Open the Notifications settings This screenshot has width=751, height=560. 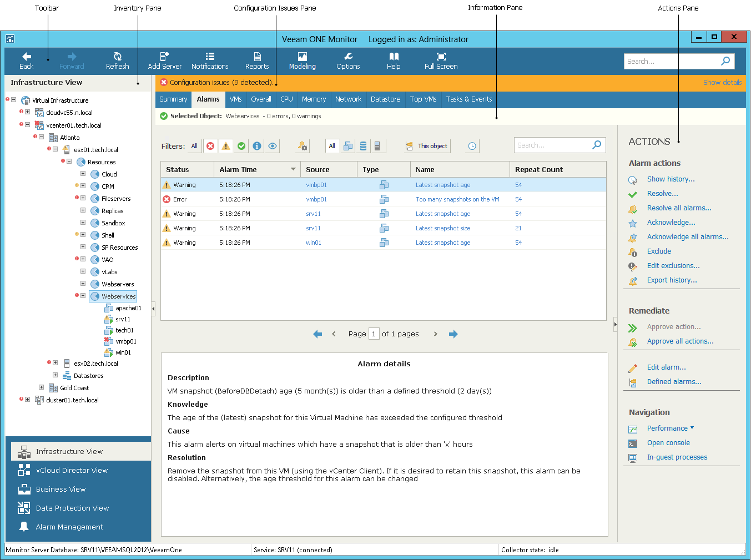point(210,61)
